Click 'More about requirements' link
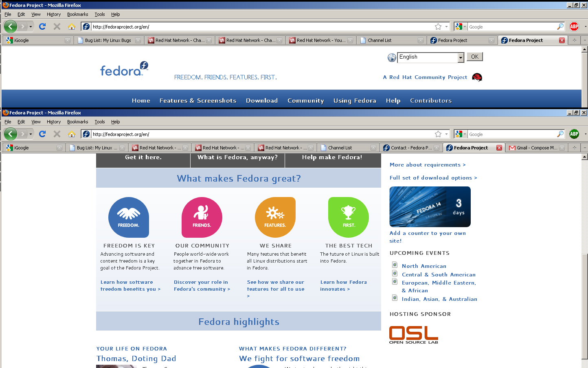The height and width of the screenshot is (368, 588). point(428,165)
